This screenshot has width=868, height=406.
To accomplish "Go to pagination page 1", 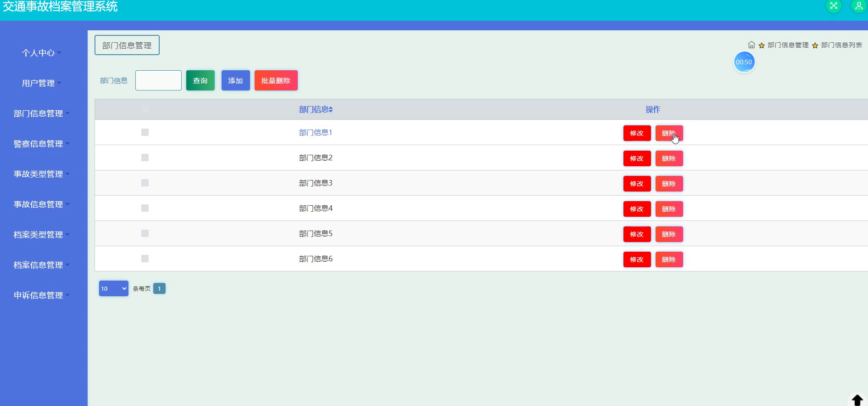I will pos(159,288).
